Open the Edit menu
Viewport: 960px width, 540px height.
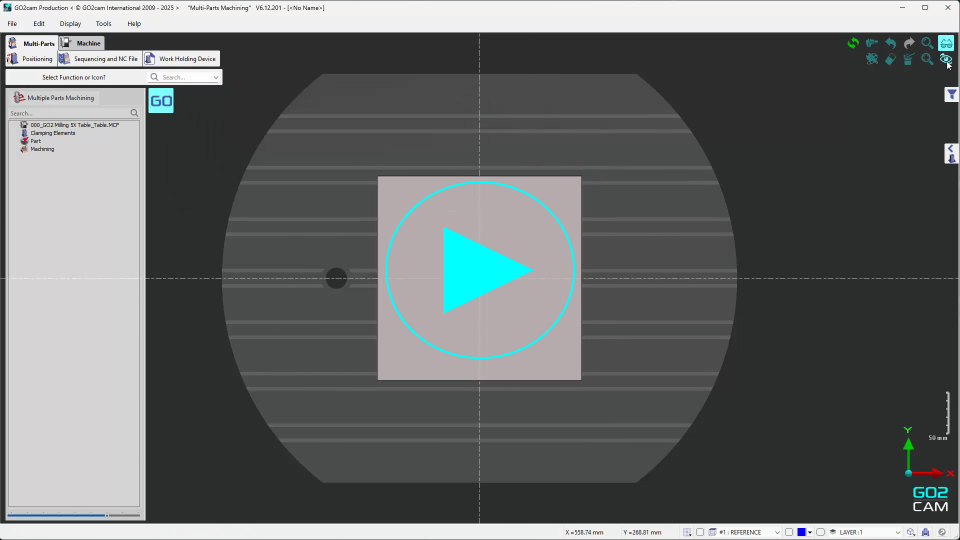coord(39,24)
